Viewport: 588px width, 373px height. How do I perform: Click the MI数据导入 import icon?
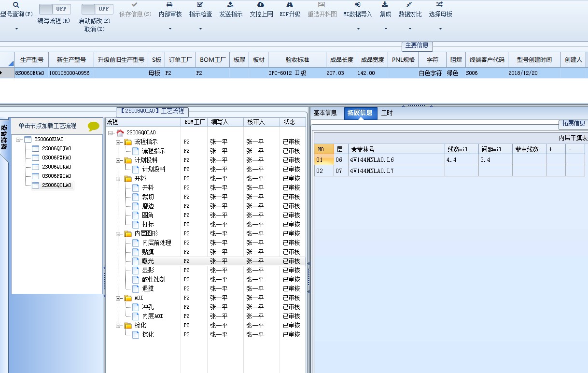[358, 4]
